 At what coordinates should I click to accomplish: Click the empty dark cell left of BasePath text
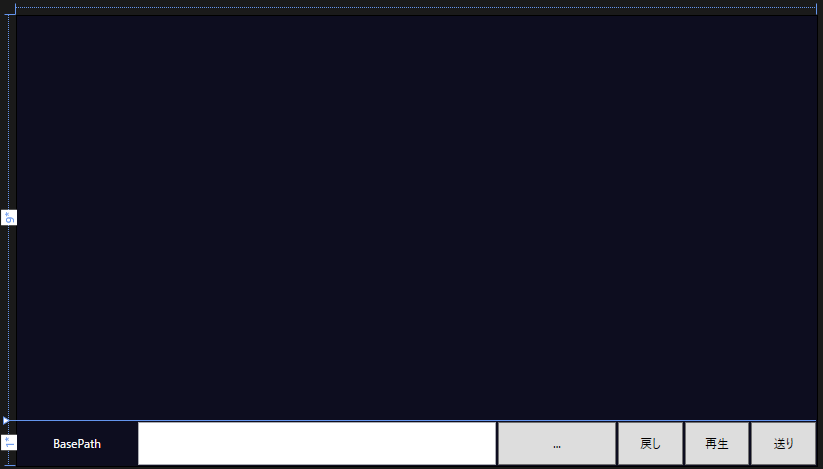[35, 443]
